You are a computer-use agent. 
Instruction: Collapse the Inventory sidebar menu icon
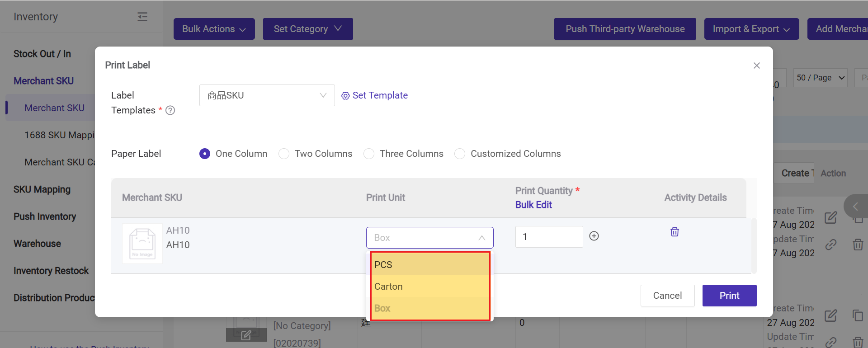142,17
